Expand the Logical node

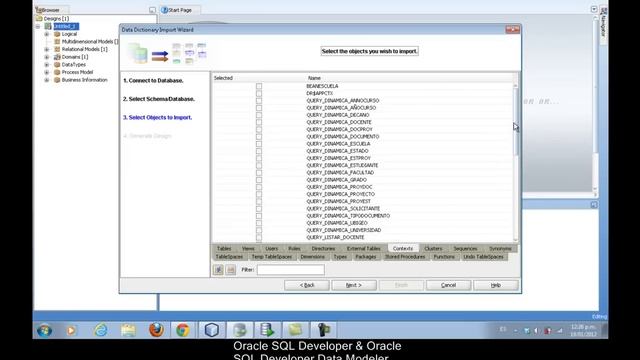pos(47,34)
